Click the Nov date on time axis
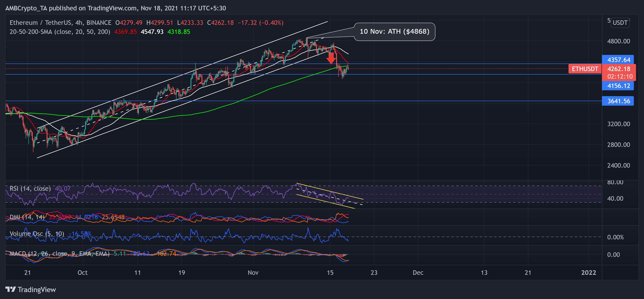Viewport: 644px width, 299px height. 253,272
